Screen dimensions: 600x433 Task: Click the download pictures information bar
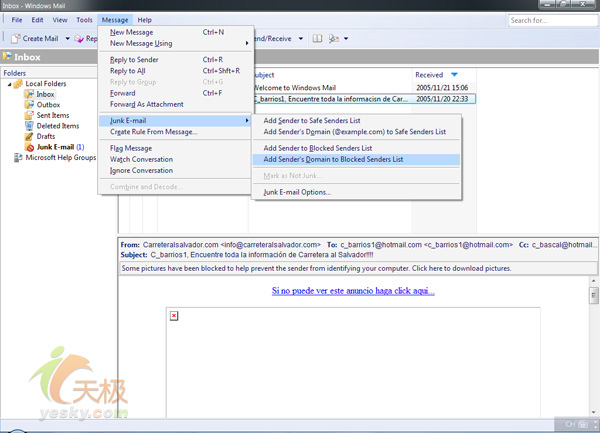358,269
